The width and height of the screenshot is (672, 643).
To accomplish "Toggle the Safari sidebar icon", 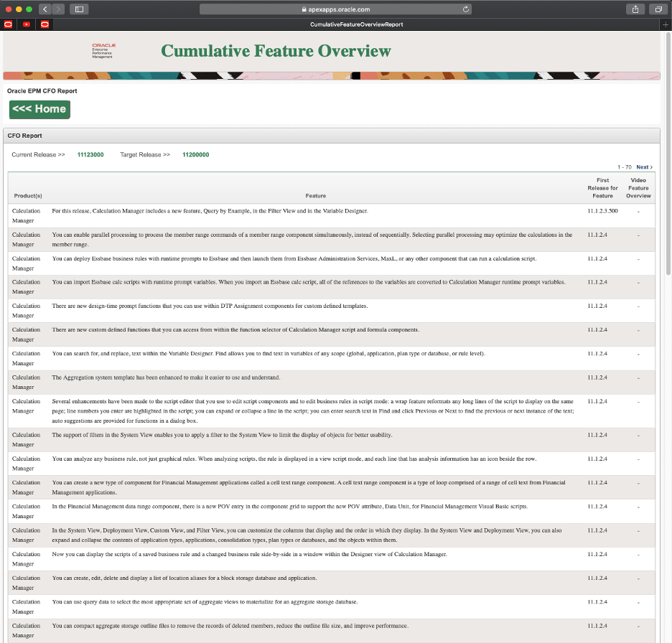I will coord(79,9).
